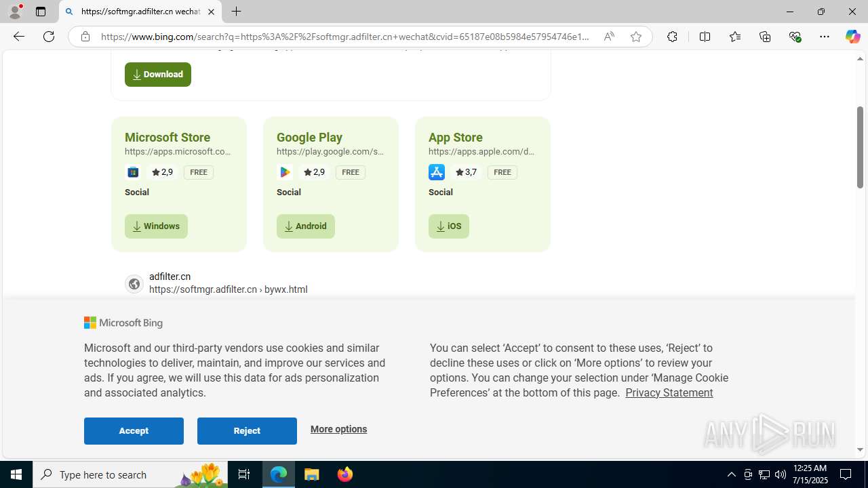Click the Microsoft Store logo icon
The width and height of the screenshot is (868, 488).
click(133, 172)
